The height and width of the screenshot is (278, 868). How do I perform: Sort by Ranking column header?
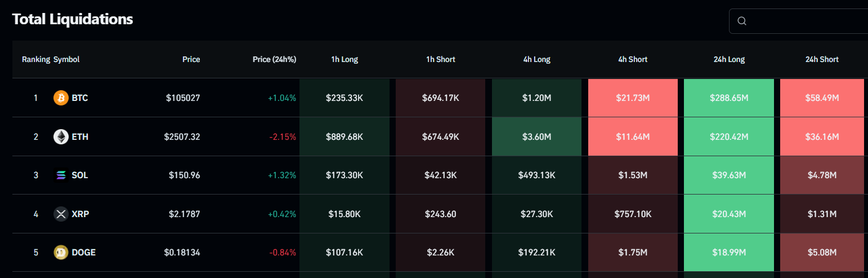point(36,59)
